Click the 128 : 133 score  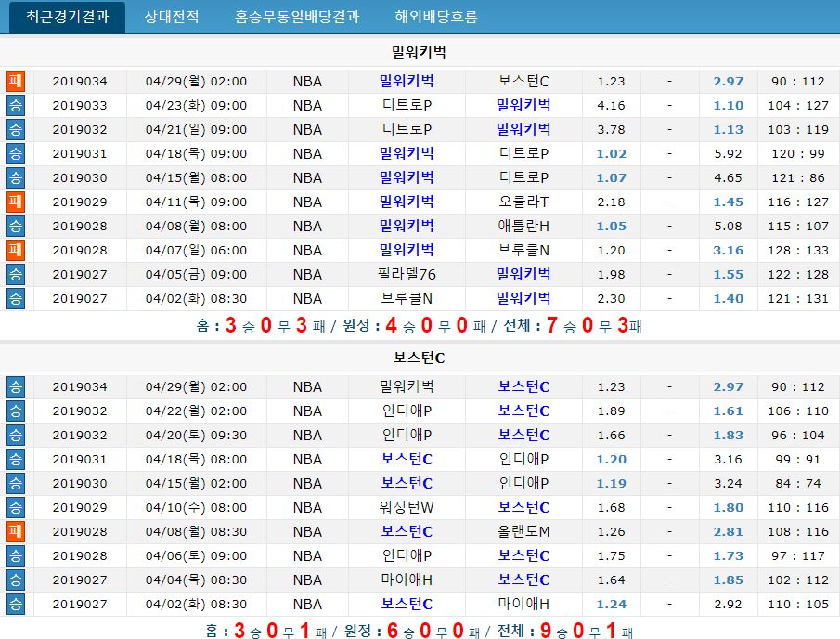point(797,250)
